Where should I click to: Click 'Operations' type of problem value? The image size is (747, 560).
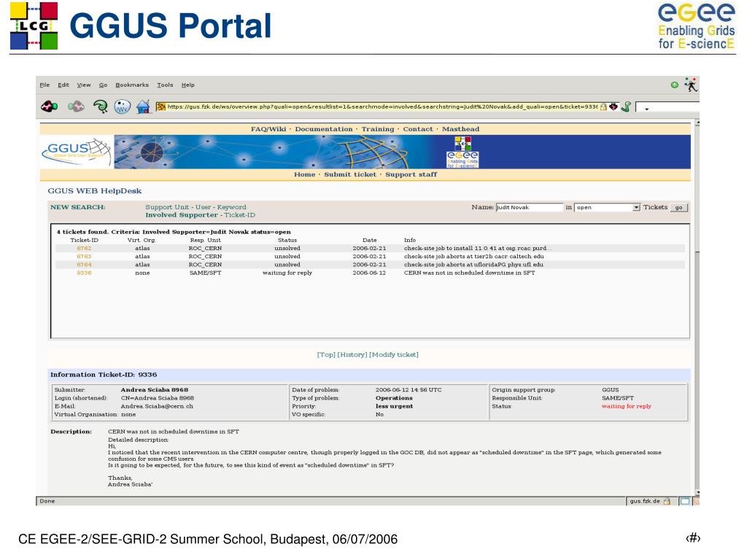[394, 398]
